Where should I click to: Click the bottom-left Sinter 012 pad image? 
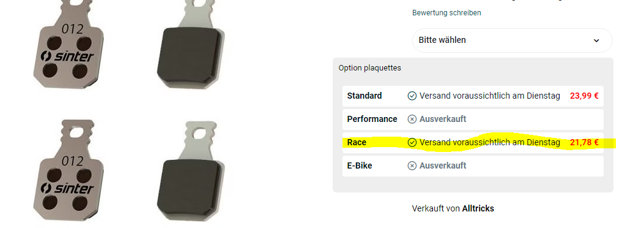click(x=68, y=171)
